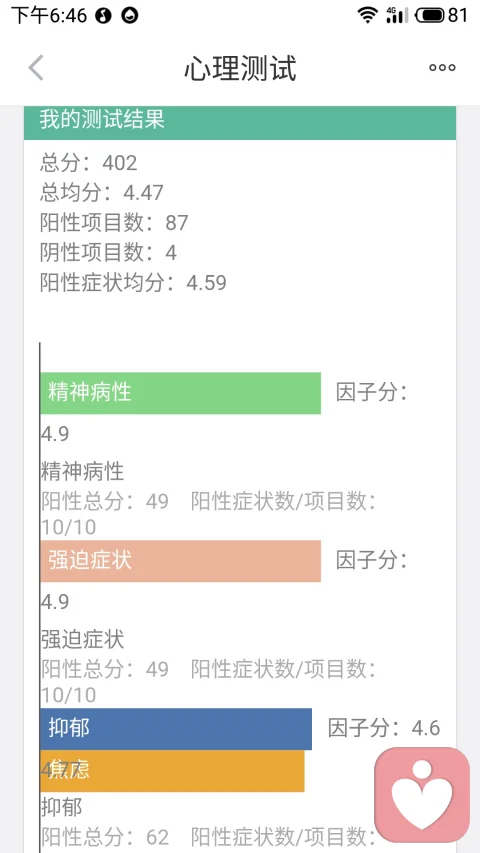Tap the 4G signal strength icon
480x853 pixels.
pyautogui.click(x=397, y=15)
